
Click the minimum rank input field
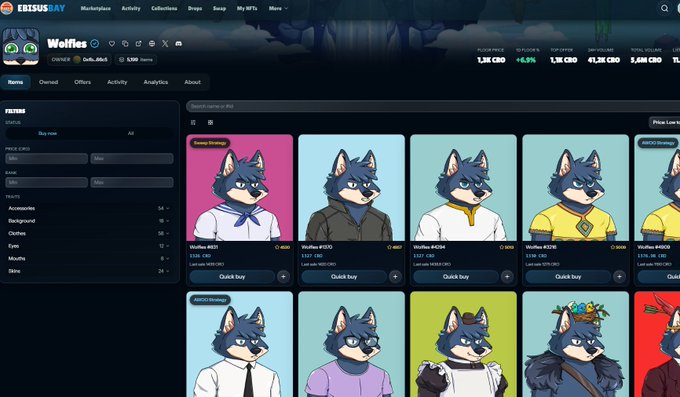point(46,182)
